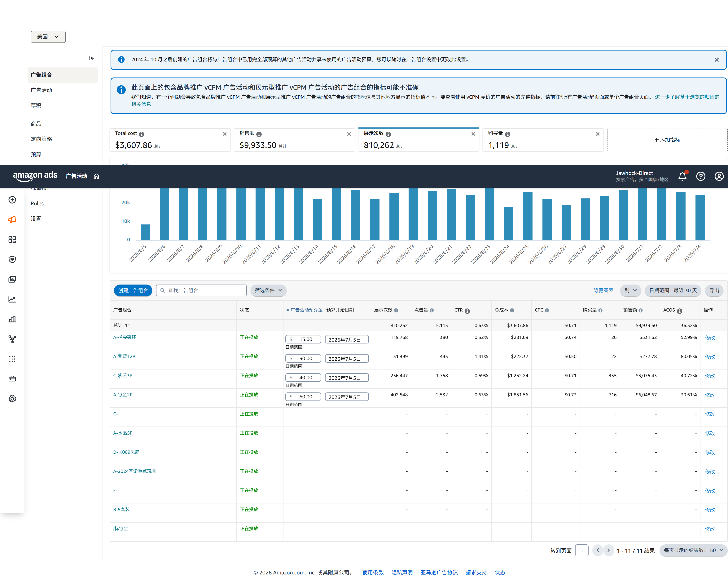
Task: Open the creative assets image sidebar icon
Action: pos(12,279)
